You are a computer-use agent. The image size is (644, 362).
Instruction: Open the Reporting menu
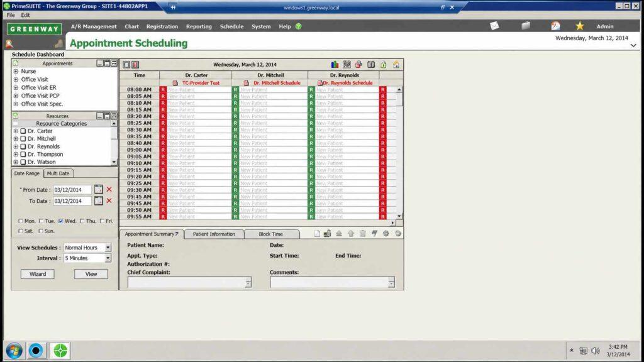click(199, 26)
